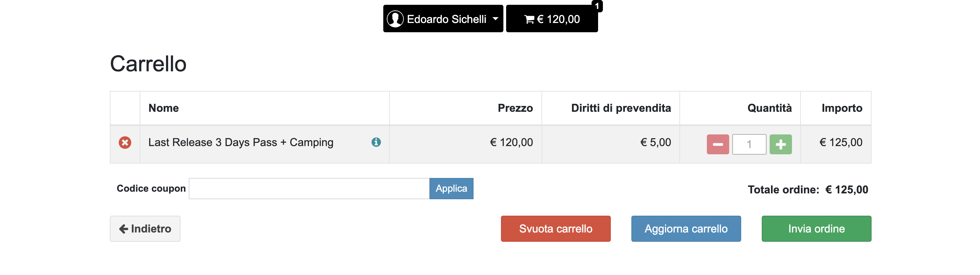Click the Importo column header
Screen dimensions: 980x275
point(841,108)
